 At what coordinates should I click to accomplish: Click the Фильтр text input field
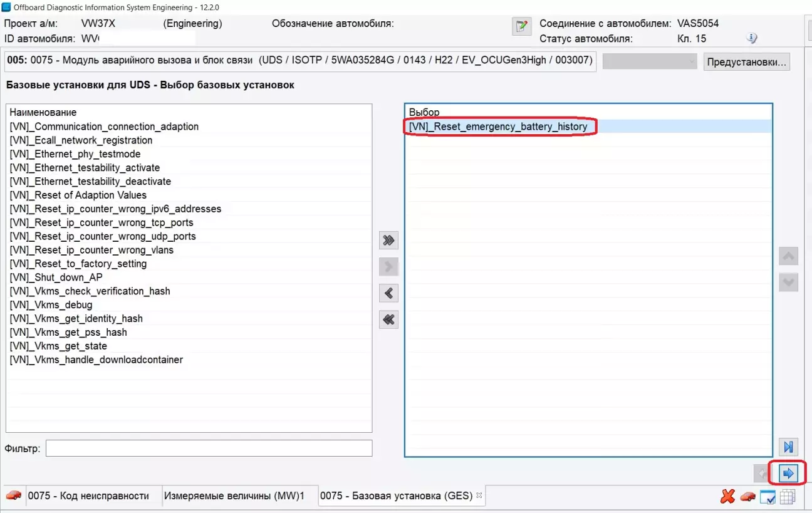click(x=209, y=448)
